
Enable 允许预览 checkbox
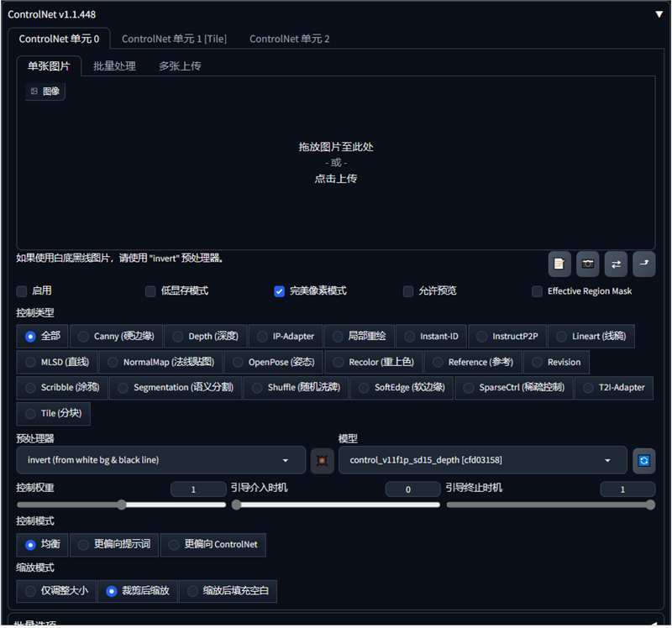(407, 291)
